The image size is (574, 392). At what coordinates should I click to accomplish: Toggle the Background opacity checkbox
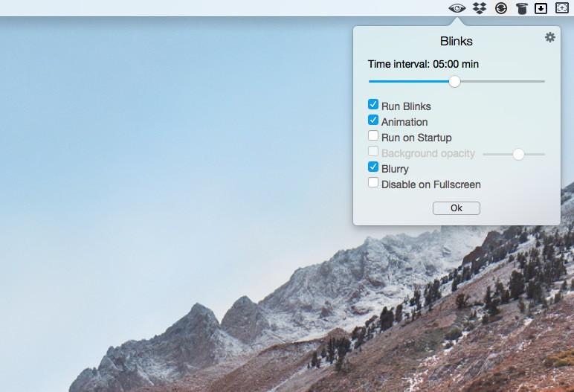[373, 151]
